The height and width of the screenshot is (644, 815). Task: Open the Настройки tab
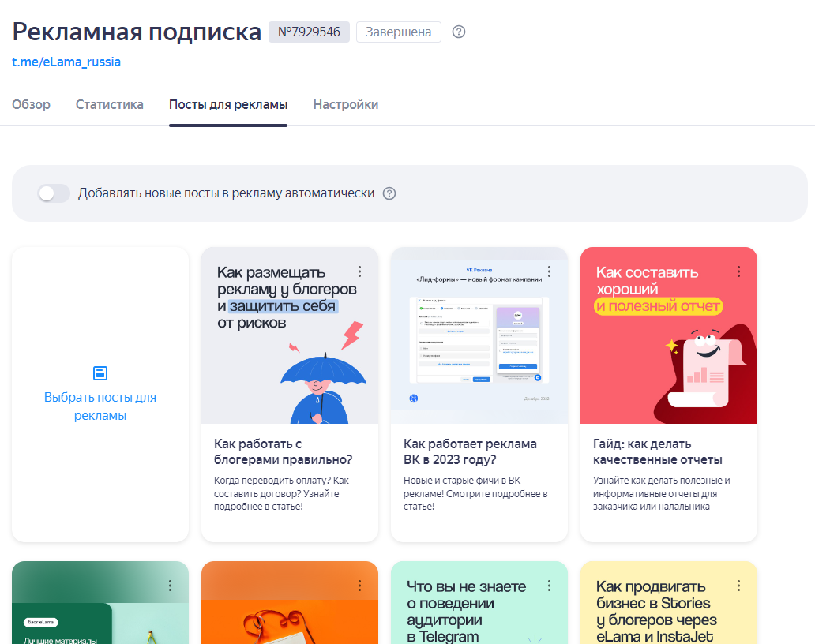click(346, 104)
